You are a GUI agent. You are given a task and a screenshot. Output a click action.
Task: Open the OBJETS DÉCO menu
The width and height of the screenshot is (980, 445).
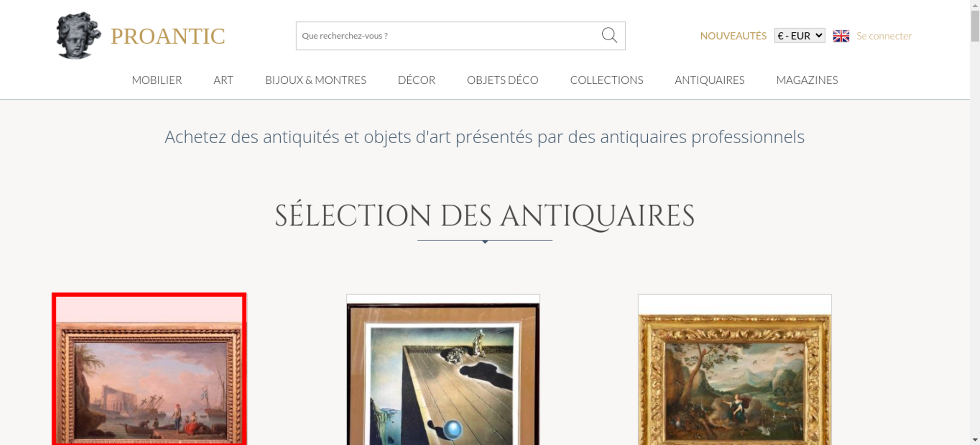click(502, 80)
